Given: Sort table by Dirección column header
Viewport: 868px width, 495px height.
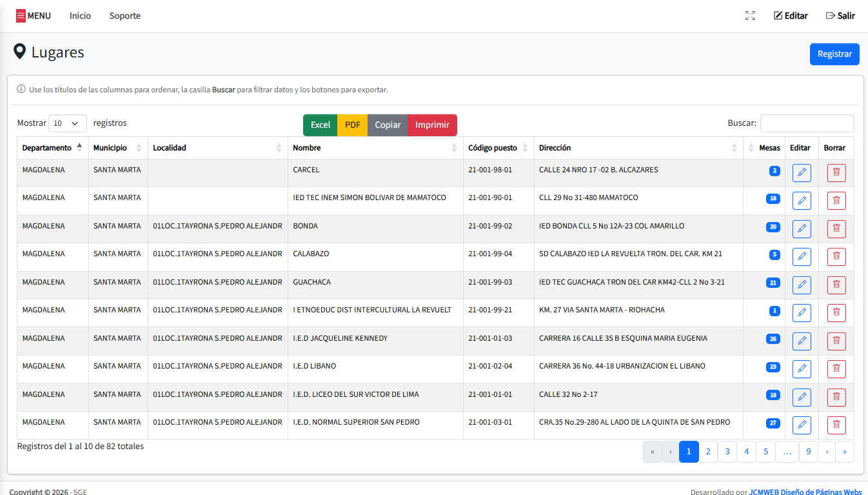Looking at the screenshot, I should coord(638,148).
